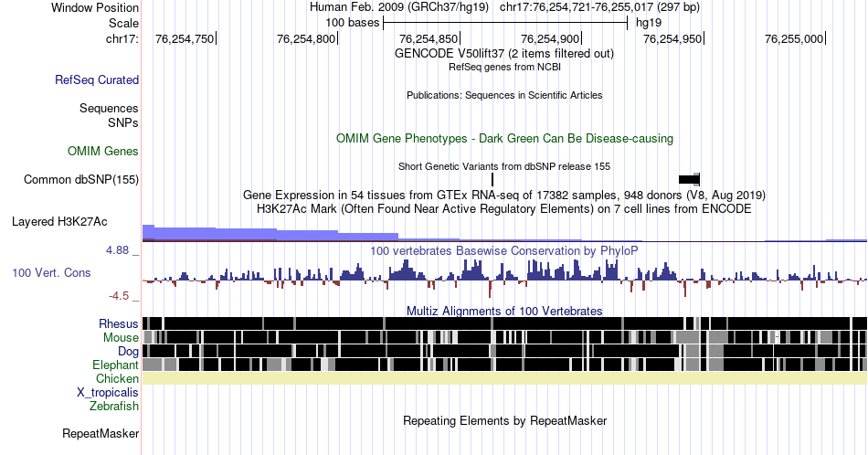Click the Window Position label

click(95, 7)
